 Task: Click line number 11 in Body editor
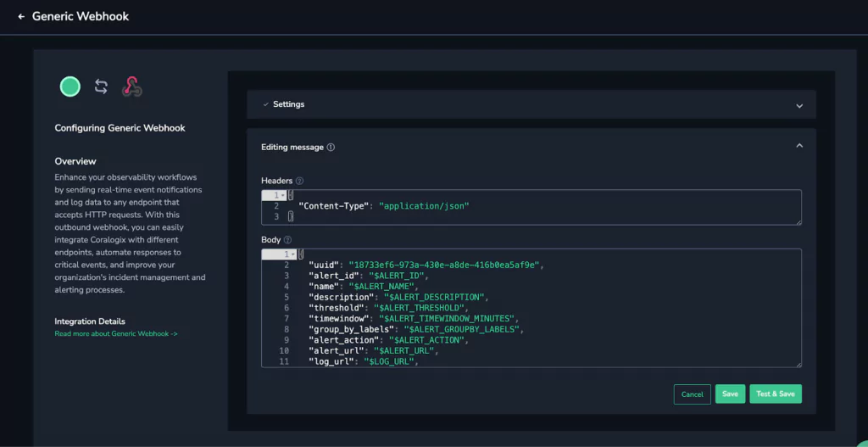[x=284, y=361]
